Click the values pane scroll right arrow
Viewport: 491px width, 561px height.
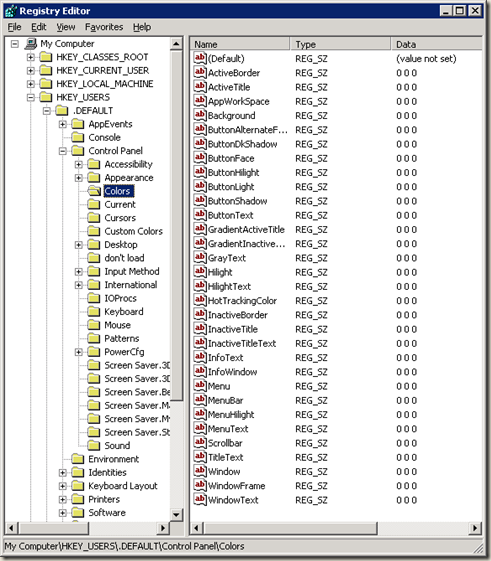coord(475,528)
